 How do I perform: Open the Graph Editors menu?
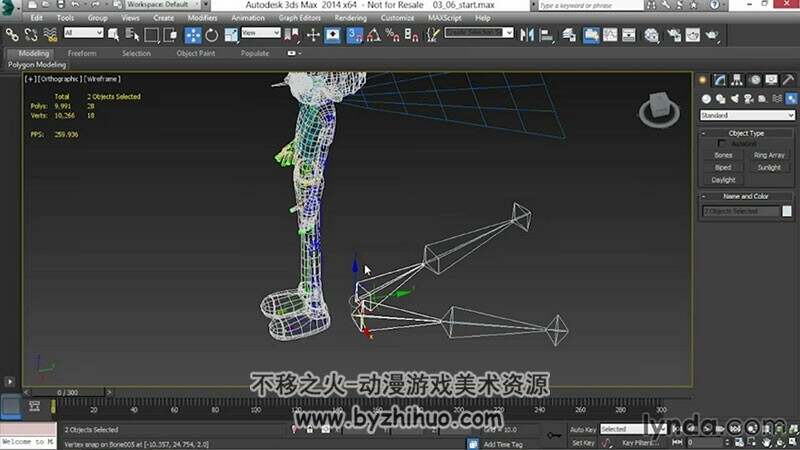click(299, 18)
